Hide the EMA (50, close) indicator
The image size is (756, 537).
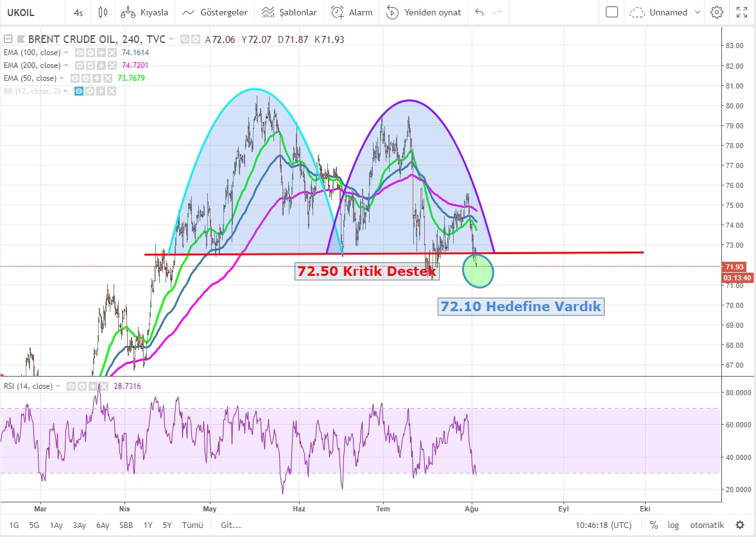[x=74, y=78]
